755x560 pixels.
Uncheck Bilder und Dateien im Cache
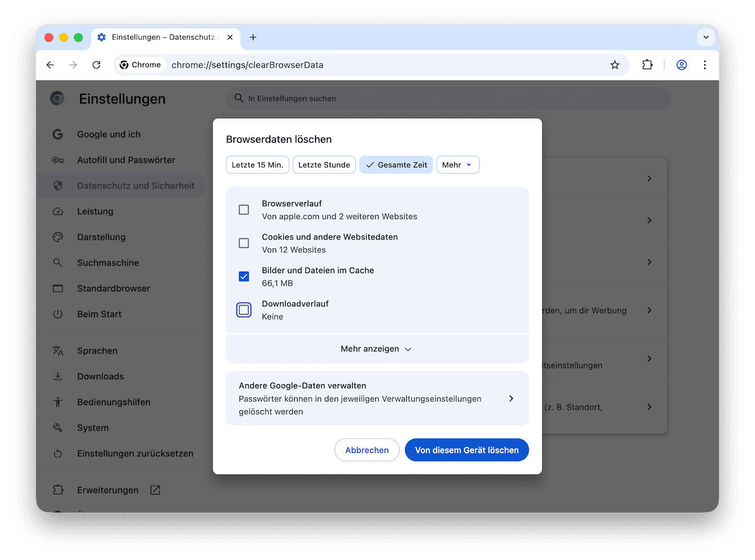[244, 276]
